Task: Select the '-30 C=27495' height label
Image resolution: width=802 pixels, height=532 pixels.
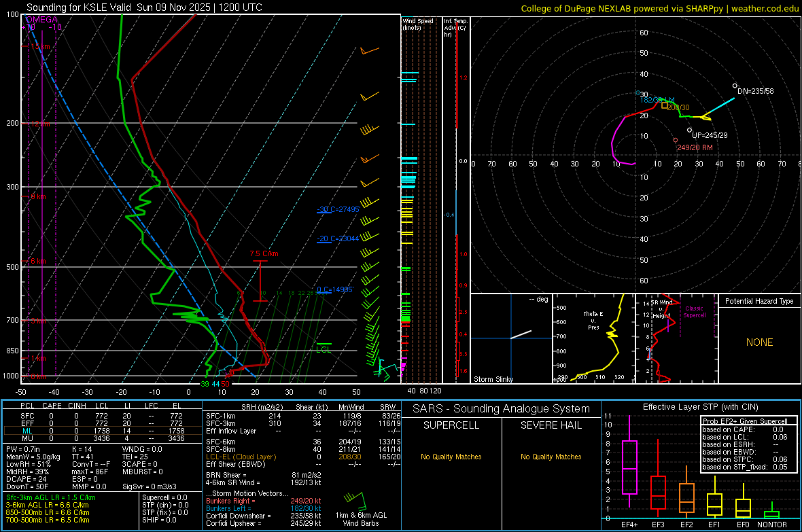Action: click(x=338, y=209)
